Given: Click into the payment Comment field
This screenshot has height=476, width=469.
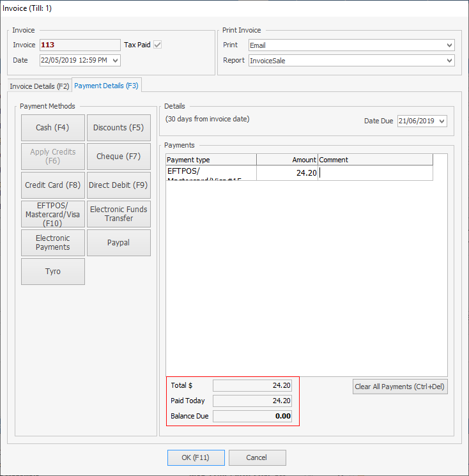Looking at the screenshot, I should point(375,173).
